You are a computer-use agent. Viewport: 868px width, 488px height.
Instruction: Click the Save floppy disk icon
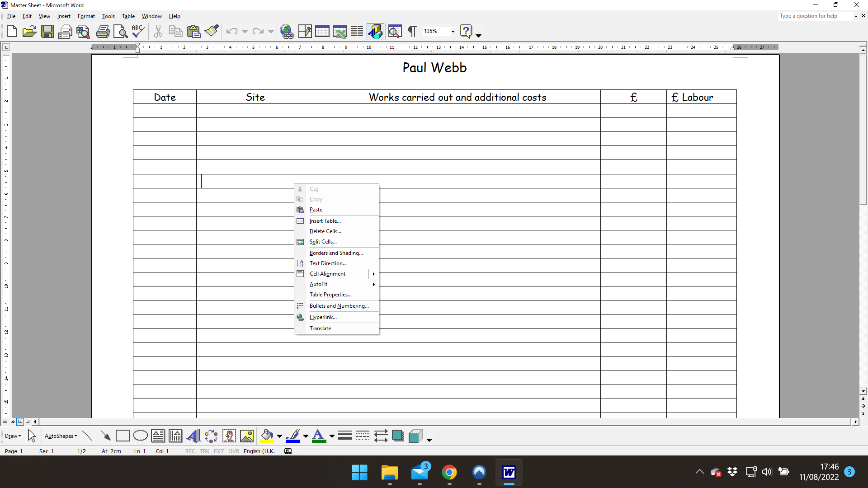click(x=47, y=32)
